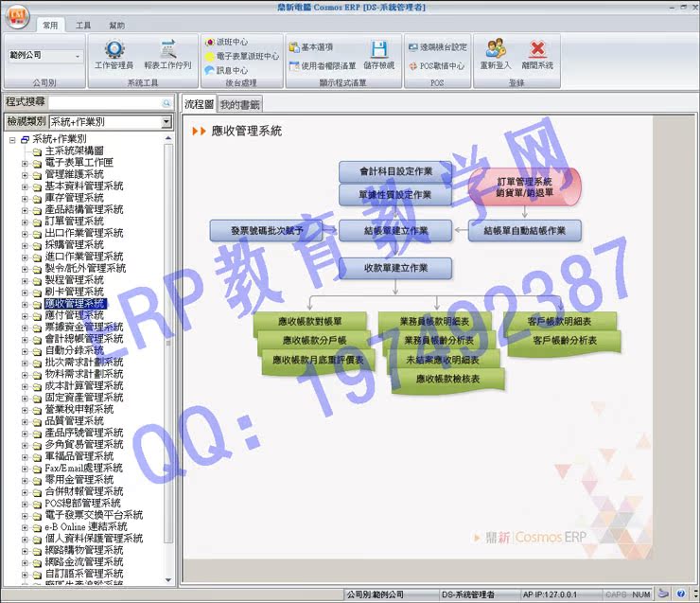700x603 pixels.
Task: Select 網路購物管理系統 in tree
Action: click(x=84, y=550)
